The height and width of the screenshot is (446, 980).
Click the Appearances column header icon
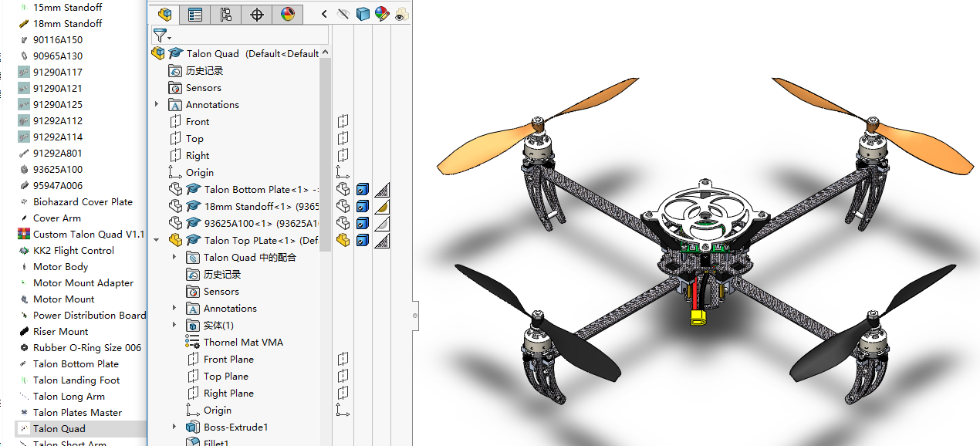382,14
